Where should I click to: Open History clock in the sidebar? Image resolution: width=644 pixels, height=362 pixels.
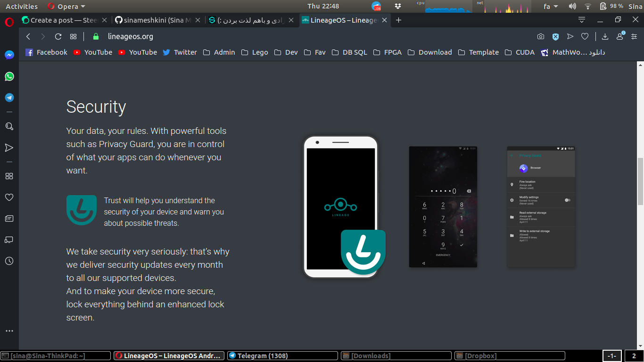tap(9, 261)
